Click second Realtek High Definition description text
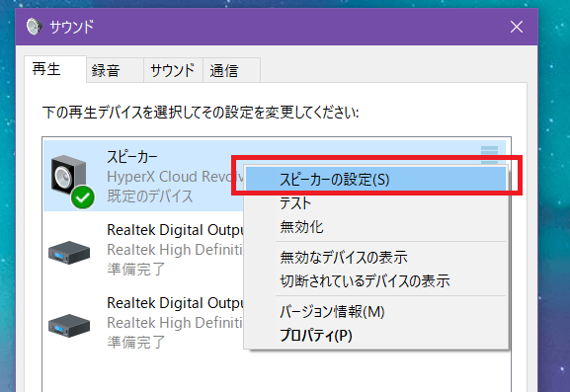This screenshot has height=392, width=570. point(175,323)
